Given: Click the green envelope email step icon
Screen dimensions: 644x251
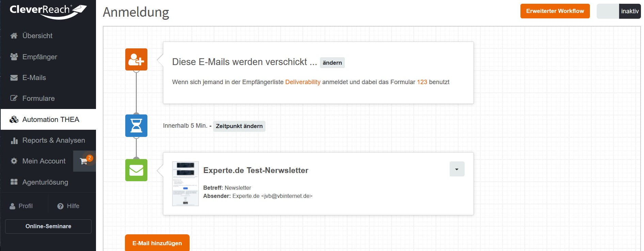Looking at the screenshot, I should pyautogui.click(x=136, y=170).
